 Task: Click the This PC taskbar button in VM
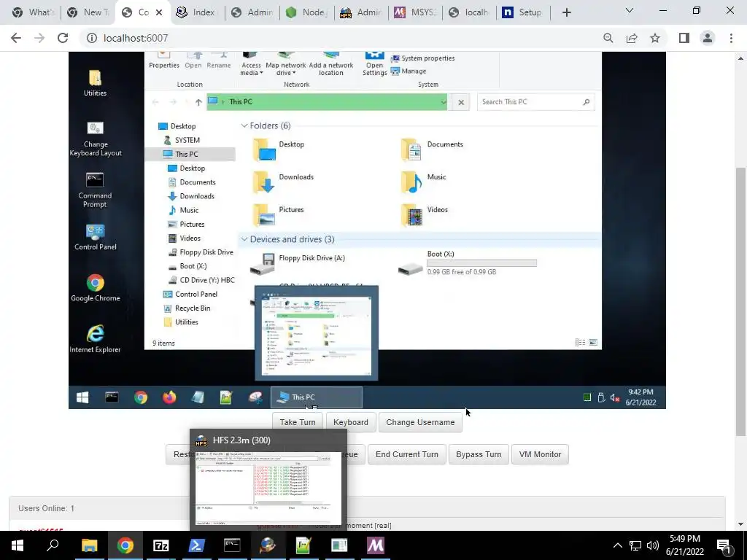[x=317, y=397]
